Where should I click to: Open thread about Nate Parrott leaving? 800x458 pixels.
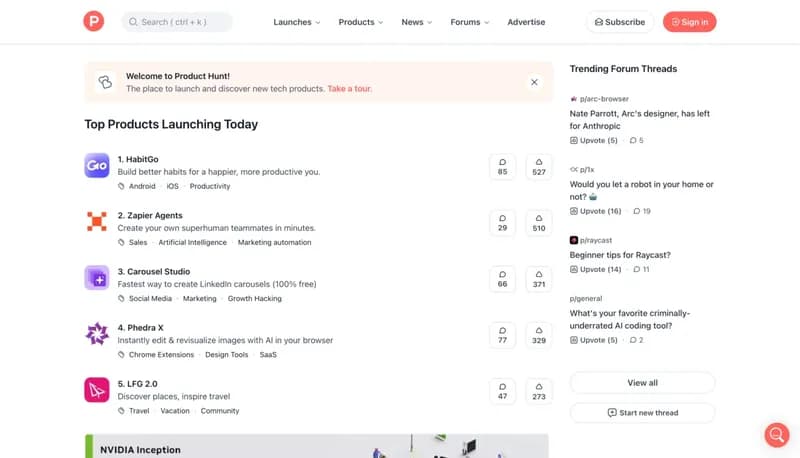coord(639,120)
